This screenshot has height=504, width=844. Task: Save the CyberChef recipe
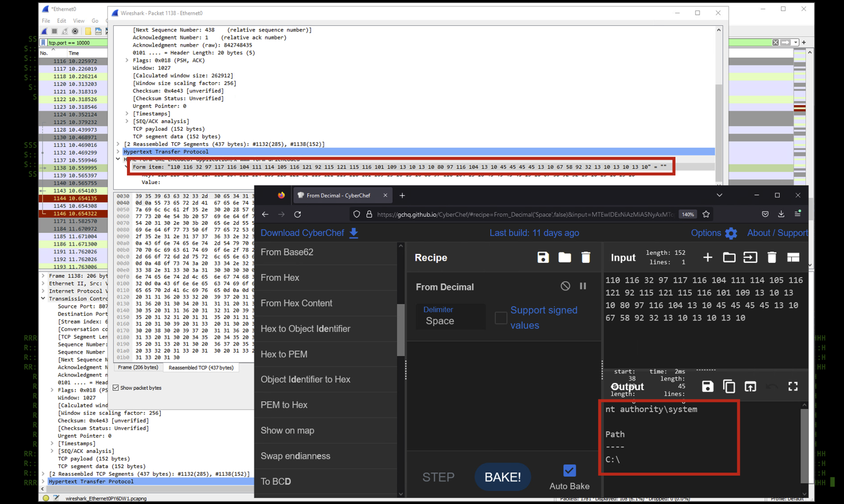[543, 257]
